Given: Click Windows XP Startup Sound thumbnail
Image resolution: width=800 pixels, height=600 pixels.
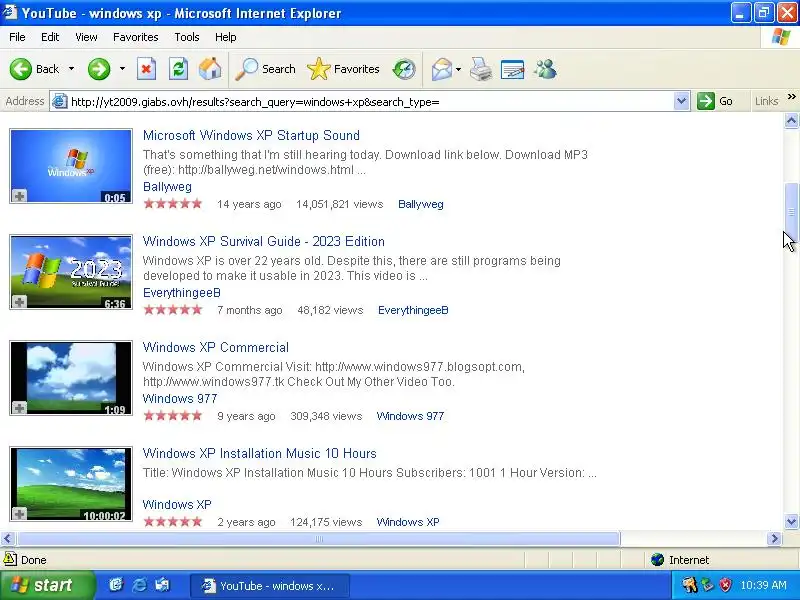Looking at the screenshot, I should coord(71,166).
